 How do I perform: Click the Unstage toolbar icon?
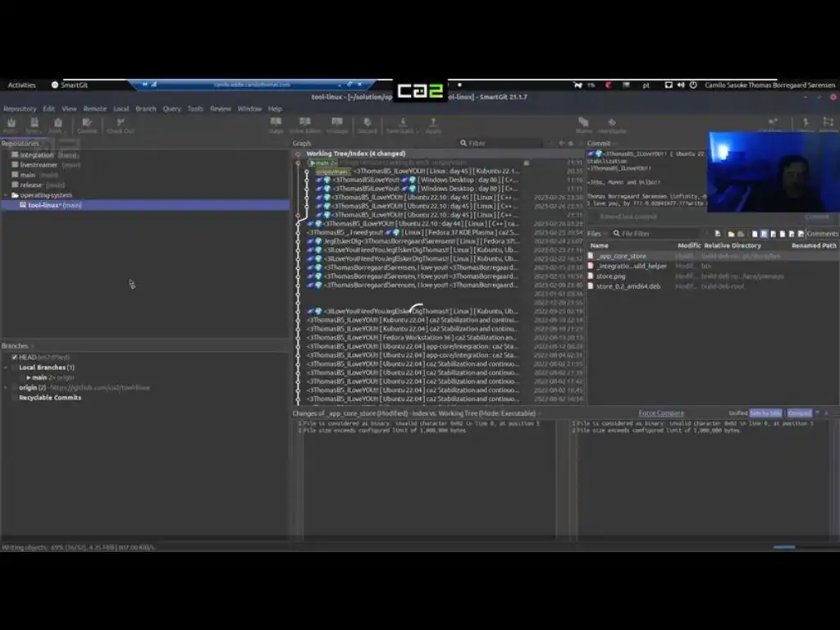tap(337, 123)
